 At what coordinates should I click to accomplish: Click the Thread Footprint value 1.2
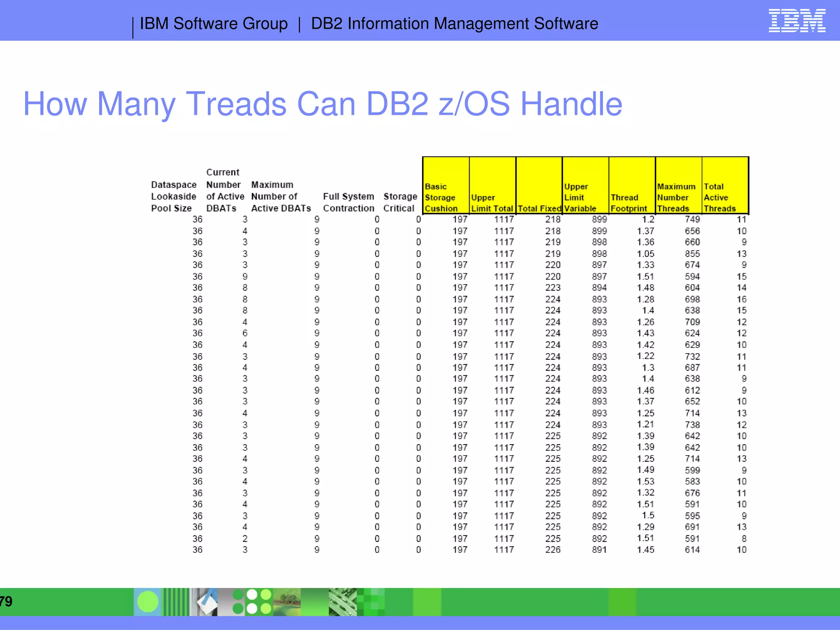[648, 219]
